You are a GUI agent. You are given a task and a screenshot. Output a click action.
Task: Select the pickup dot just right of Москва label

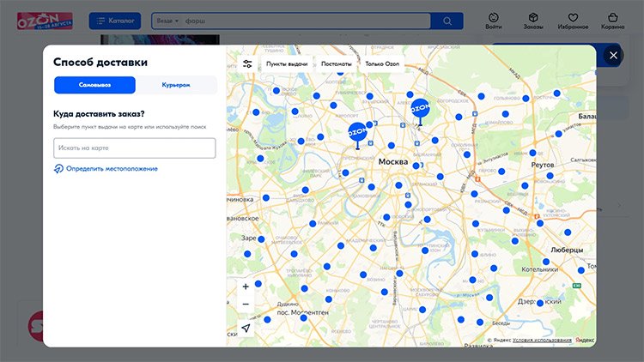[x=416, y=166]
